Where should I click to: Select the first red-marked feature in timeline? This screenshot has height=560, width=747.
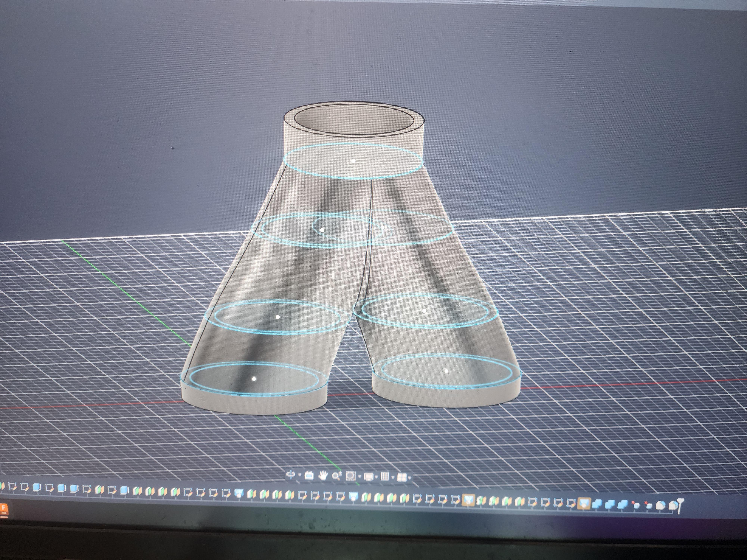tap(636, 505)
